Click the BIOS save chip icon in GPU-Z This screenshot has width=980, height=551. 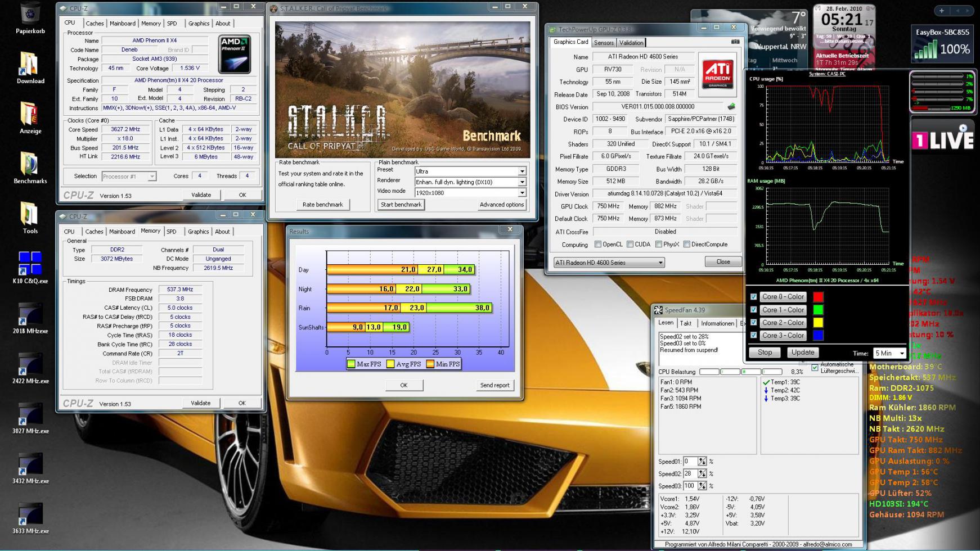[731, 106]
